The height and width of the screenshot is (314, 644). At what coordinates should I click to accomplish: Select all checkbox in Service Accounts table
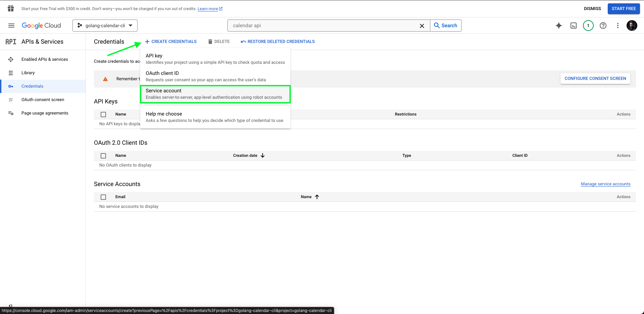point(103,197)
